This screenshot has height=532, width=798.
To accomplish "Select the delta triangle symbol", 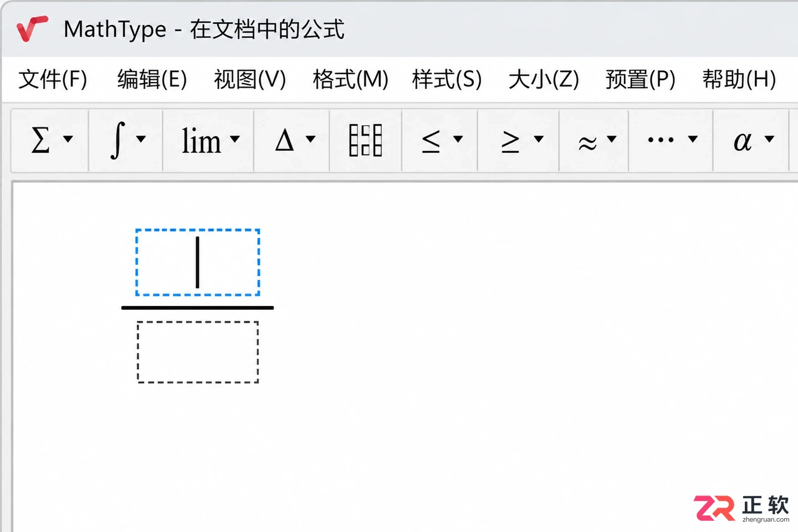I will (x=284, y=140).
